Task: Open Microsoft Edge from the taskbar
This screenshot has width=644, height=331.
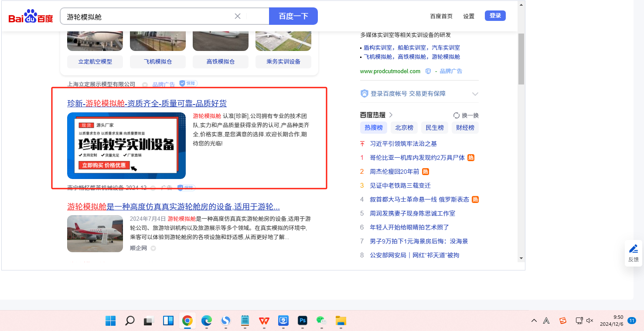Action: 206,321
